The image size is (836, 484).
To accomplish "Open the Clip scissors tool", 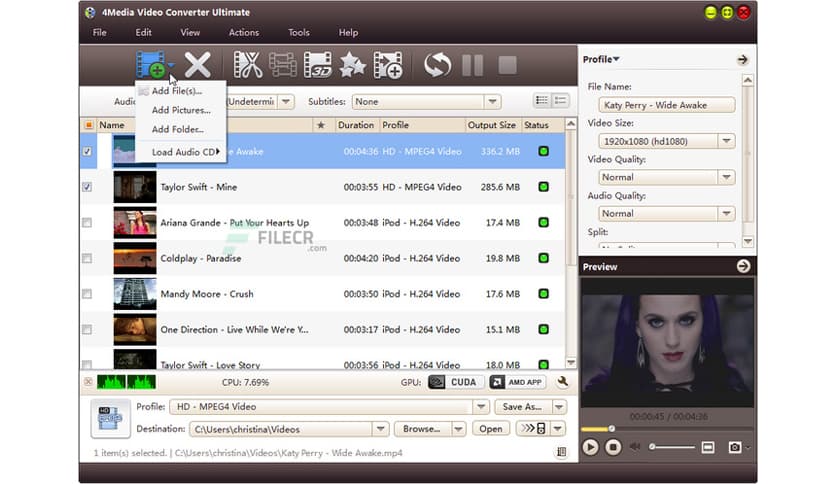I will click(248, 64).
